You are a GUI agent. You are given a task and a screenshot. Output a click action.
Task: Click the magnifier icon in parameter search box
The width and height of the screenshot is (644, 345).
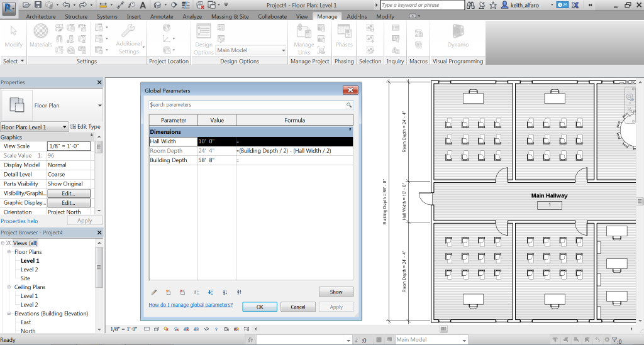pyautogui.click(x=348, y=106)
